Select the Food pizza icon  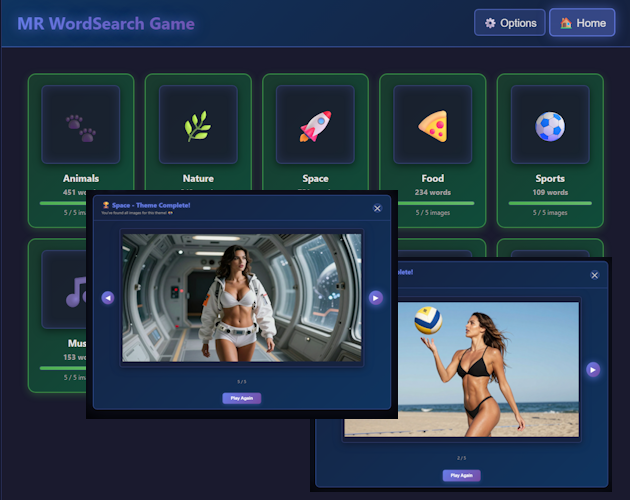(x=433, y=125)
